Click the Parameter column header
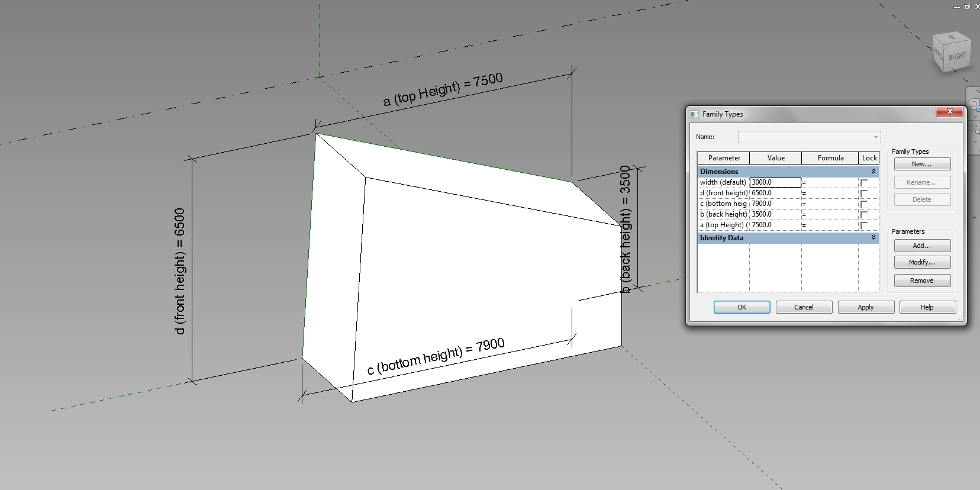The height and width of the screenshot is (490, 980). [724, 158]
